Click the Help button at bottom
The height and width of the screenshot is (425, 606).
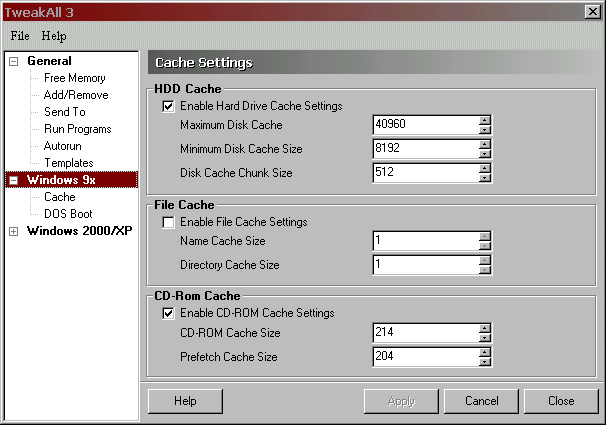[185, 401]
